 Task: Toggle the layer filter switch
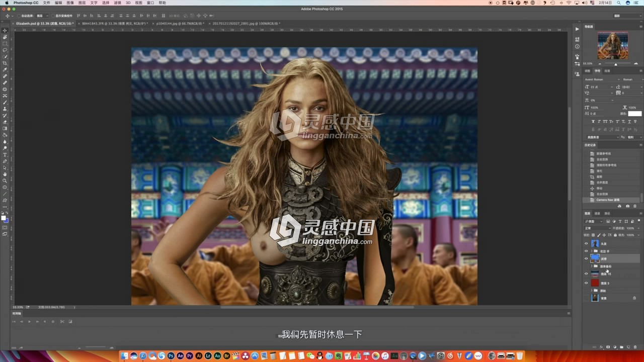pyautogui.click(x=639, y=221)
